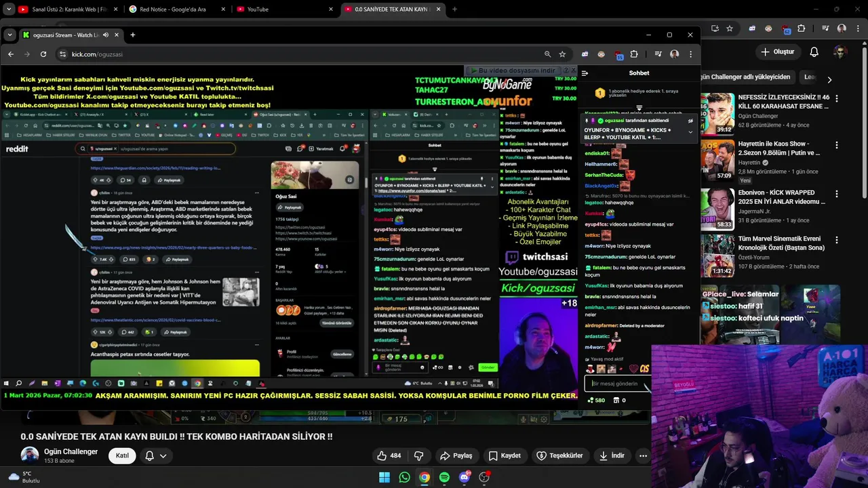Open WhatsApp from taskbar
This screenshot has height=488, width=868.
pos(404,477)
